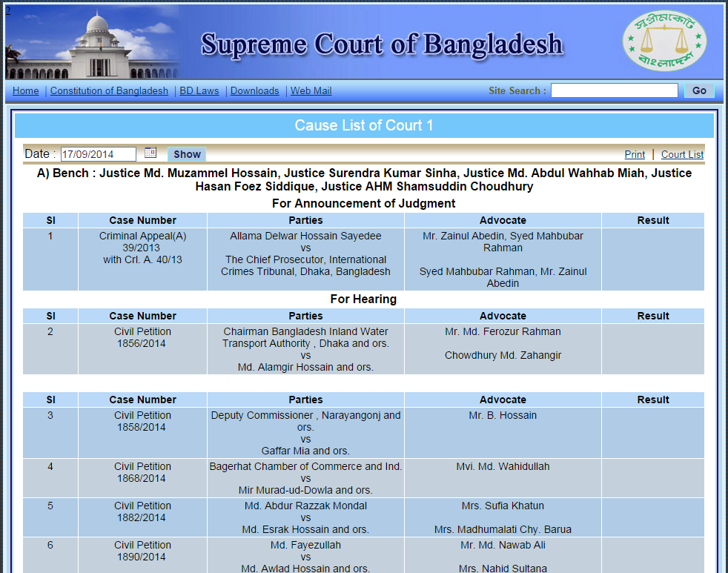This screenshot has height=573, width=728.
Task: Select parties Chairman Bangladesh Inland Water Transport Authority
Action: tap(305, 337)
